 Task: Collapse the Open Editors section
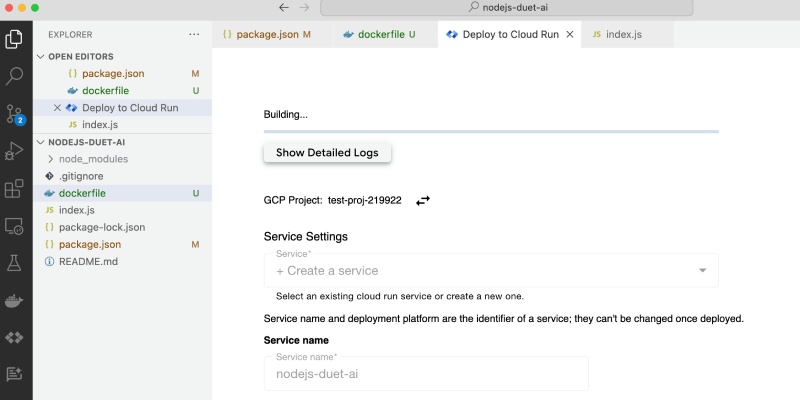pos(41,57)
